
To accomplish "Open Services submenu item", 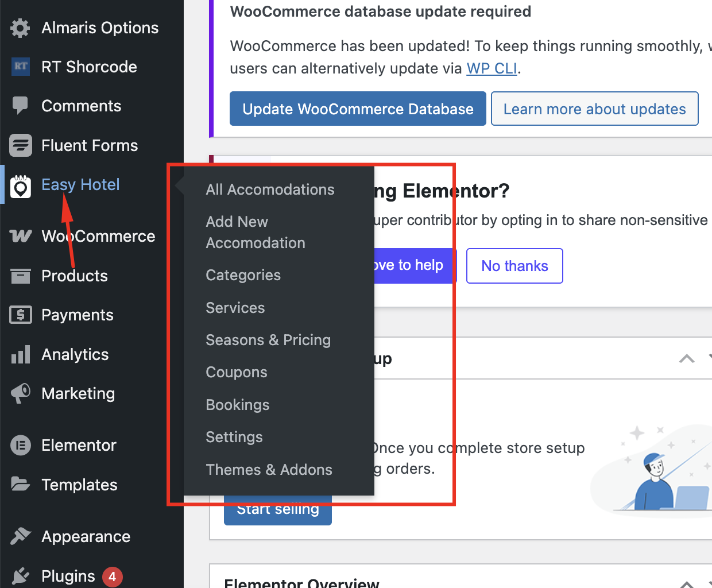I will coord(235,308).
